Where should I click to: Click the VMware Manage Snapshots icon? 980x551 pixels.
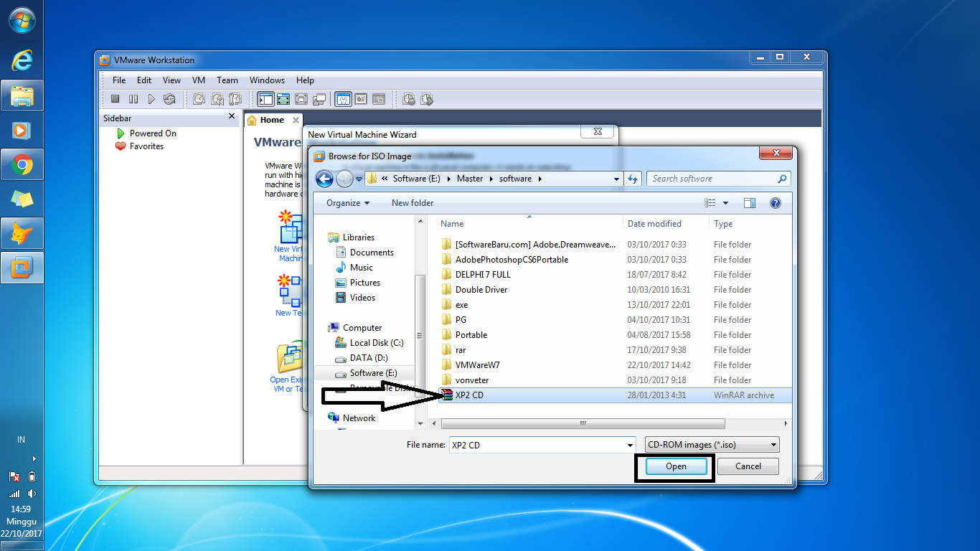pos(235,99)
